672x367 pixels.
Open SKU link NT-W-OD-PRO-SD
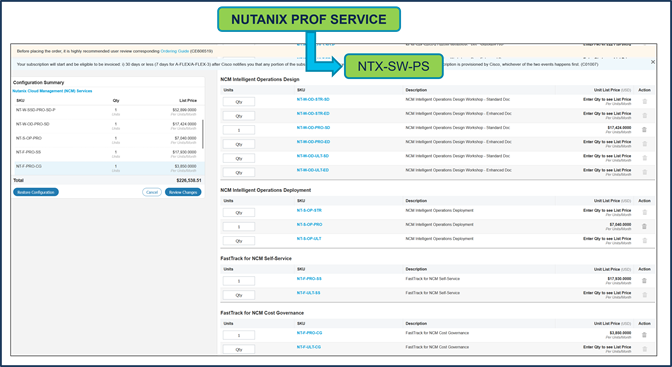point(313,128)
